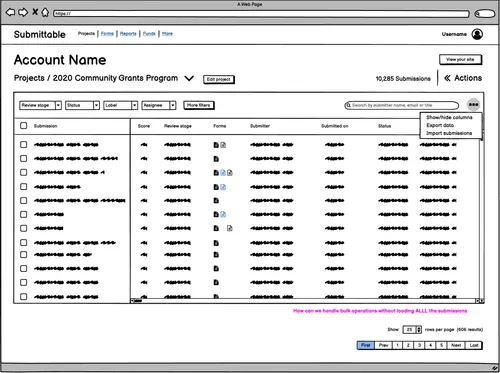The image size is (500, 373).
Task: Click the magnifier icon in the submitter search
Action: 348,105
